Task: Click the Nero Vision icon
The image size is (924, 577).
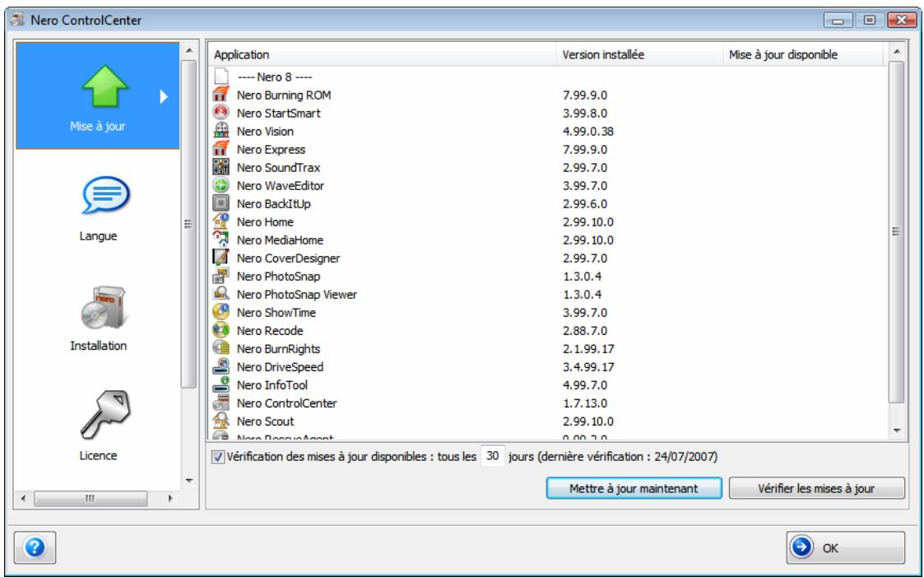Action: pyautogui.click(x=221, y=131)
